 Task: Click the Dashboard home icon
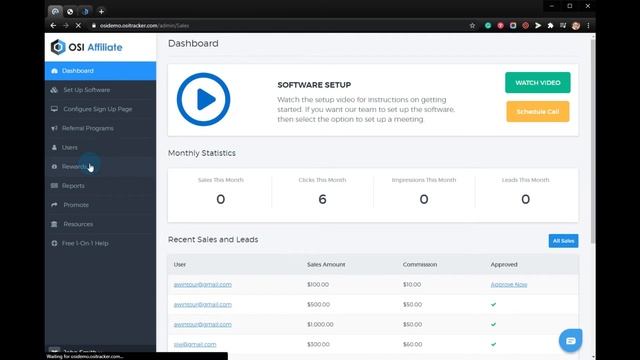[54, 71]
